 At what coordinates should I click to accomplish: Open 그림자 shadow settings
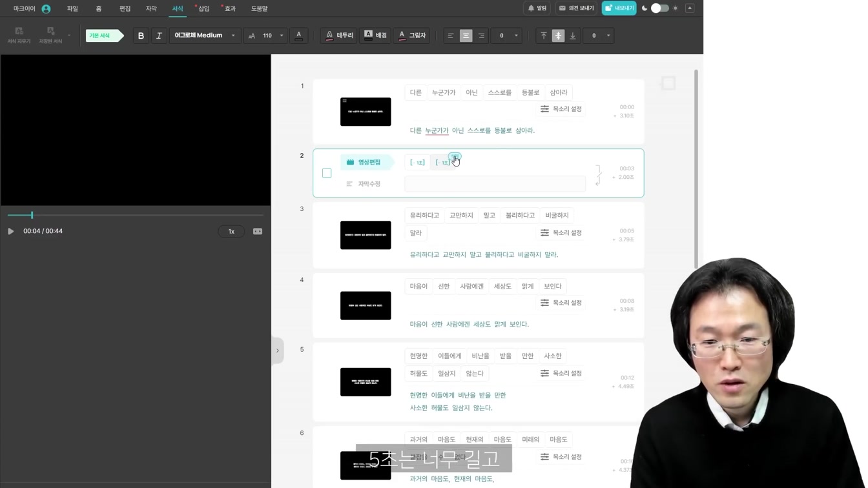[x=412, y=36]
